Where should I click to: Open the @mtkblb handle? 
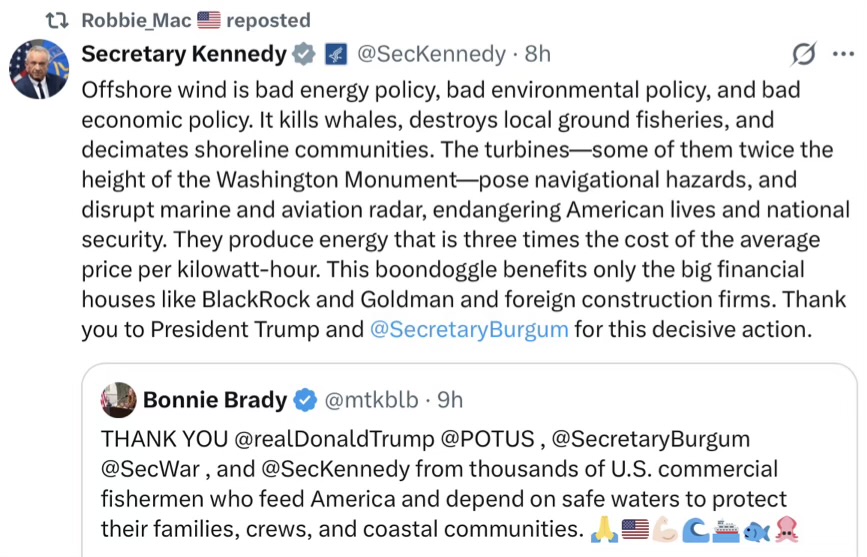(367, 400)
